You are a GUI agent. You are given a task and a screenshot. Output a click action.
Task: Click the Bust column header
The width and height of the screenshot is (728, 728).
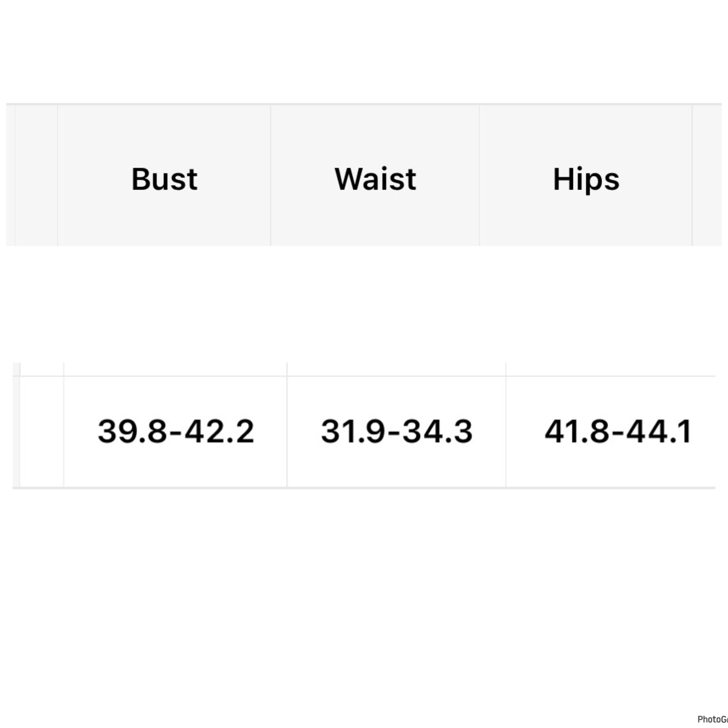pos(164,179)
